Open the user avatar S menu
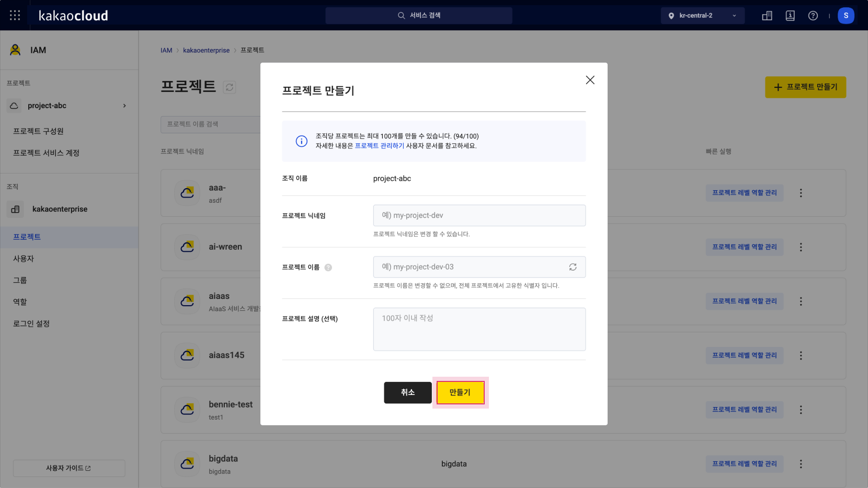The image size is (868, 488). click(846, 16)
